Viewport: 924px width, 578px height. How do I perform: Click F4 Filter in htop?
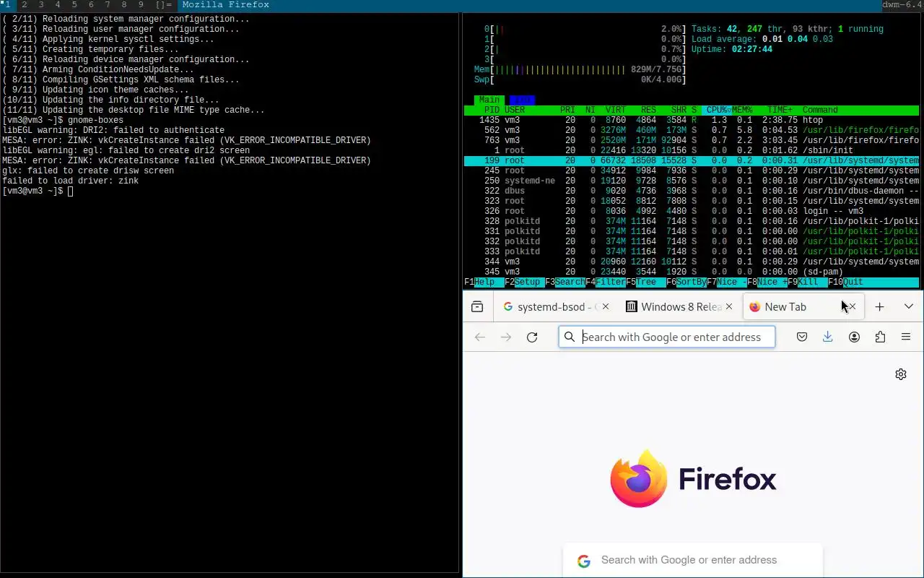605,282
